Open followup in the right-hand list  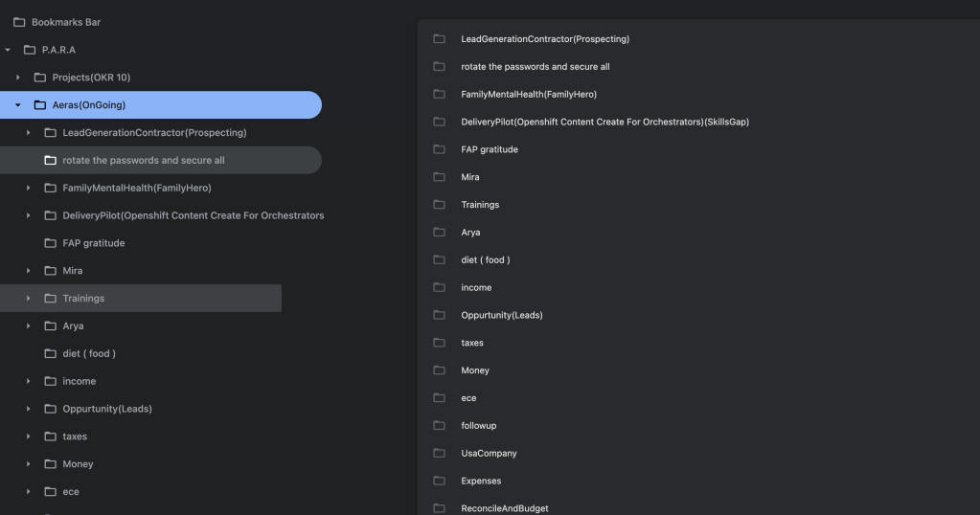pyautogui.click(x=479, y=426)
